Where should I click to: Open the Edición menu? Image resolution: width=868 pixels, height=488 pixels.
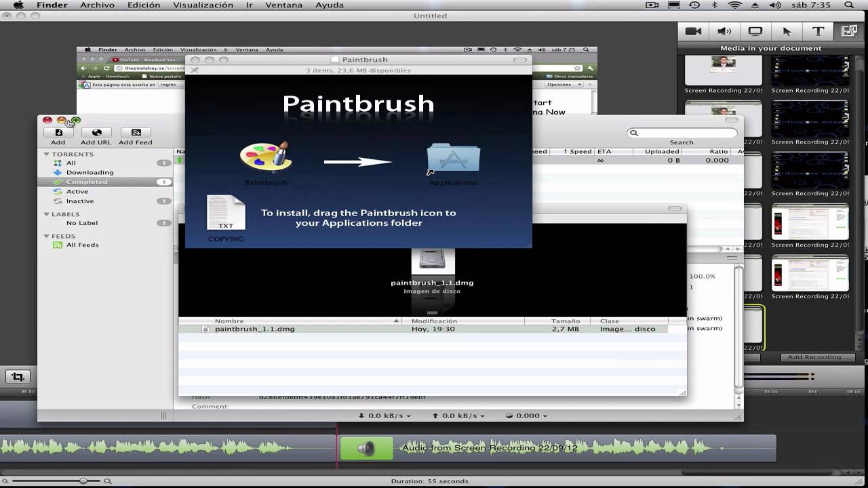pos(144,5)
